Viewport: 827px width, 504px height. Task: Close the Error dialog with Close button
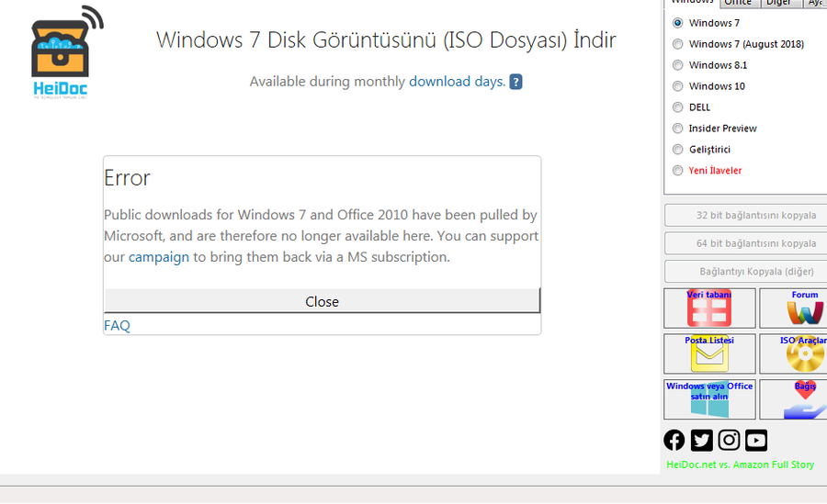pyautogui.click(x=322, y=301)
